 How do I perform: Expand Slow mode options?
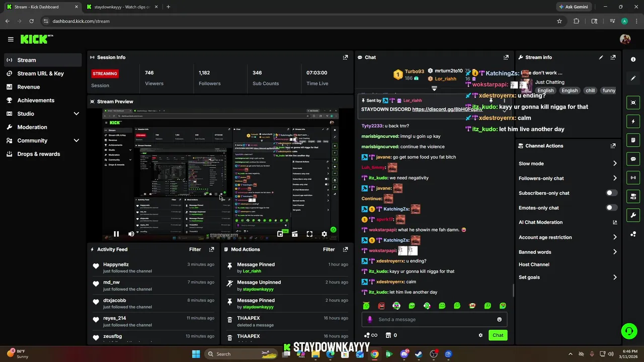(615, 163)
